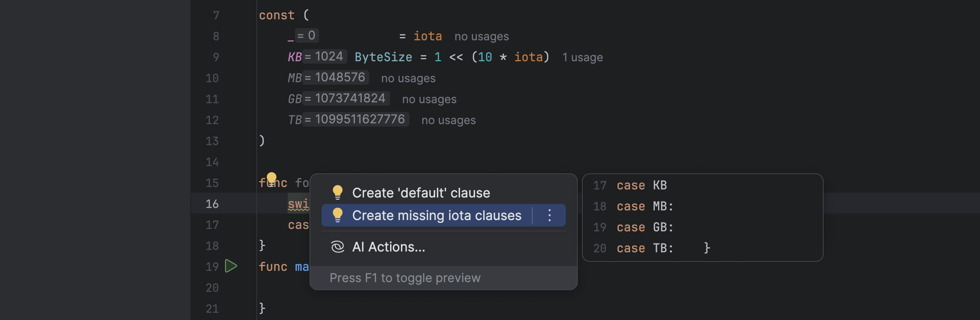Click the AI Actions spiral icon
Screen dimensions: 980x320
(x=338, y=247)
